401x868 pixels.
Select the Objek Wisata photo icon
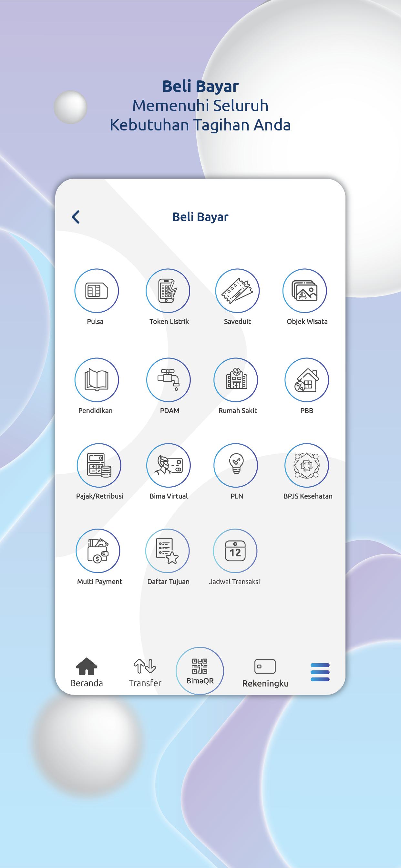point(305,290)
